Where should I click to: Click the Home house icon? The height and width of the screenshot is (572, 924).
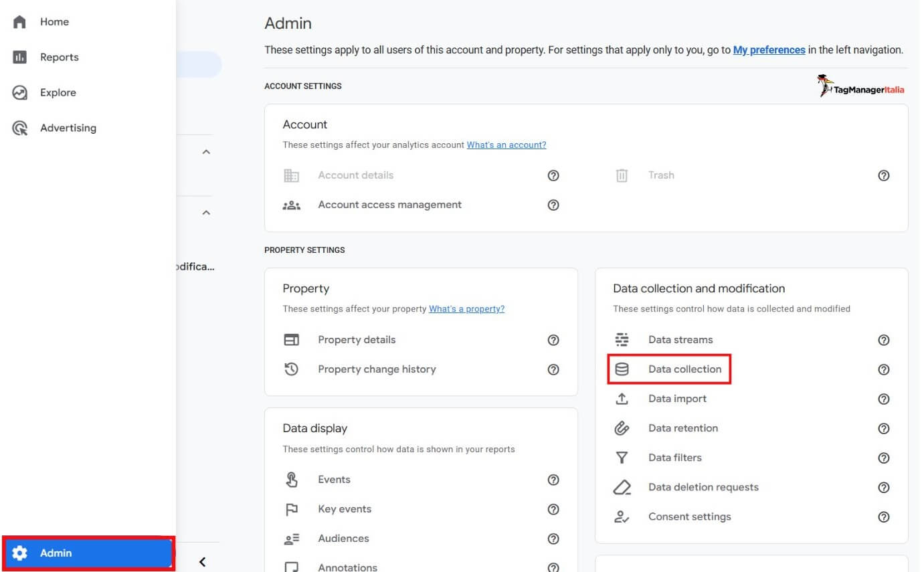pyautogui.click(x=19, y=22)
